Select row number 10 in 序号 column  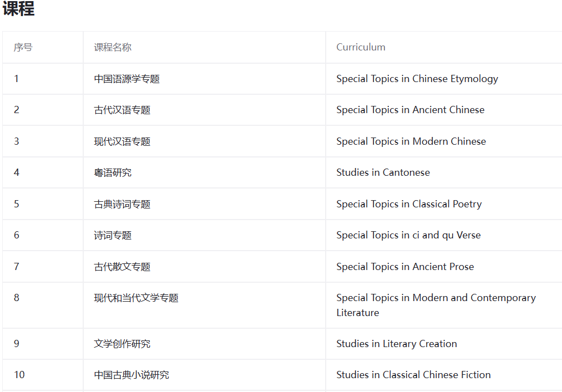pyautogui.click(x=19, y=375)
